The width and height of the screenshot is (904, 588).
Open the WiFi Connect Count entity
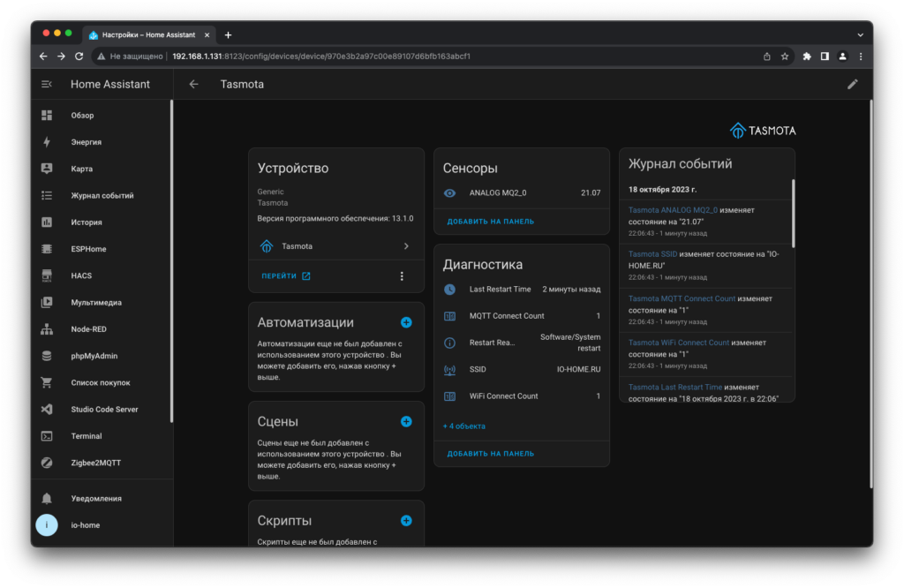[x=522, y=396]
